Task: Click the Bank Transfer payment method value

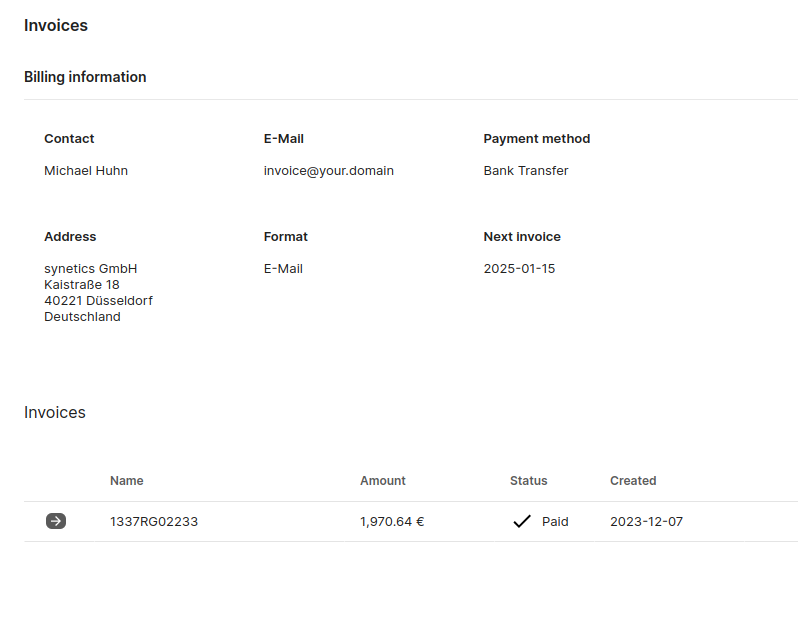Action: point(526,171)
